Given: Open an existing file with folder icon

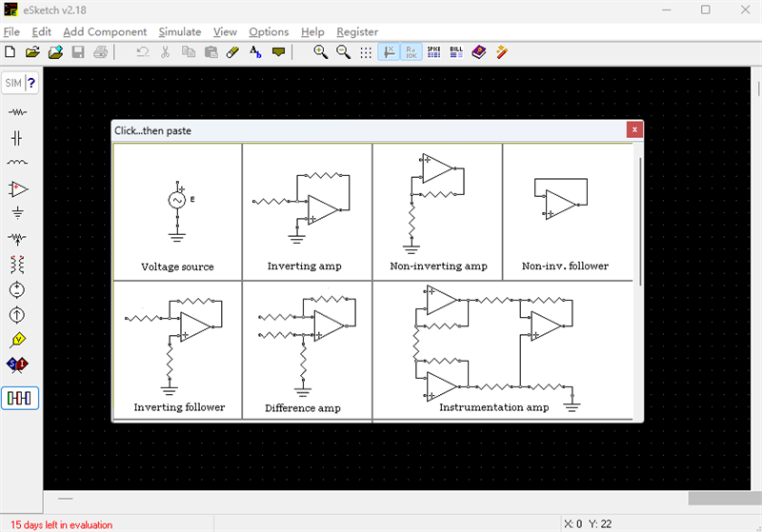Looking at the screenshot, I should (32, 52).
